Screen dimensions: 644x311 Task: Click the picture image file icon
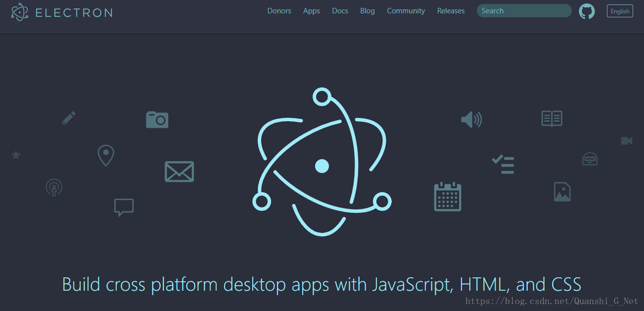point(562,192)
